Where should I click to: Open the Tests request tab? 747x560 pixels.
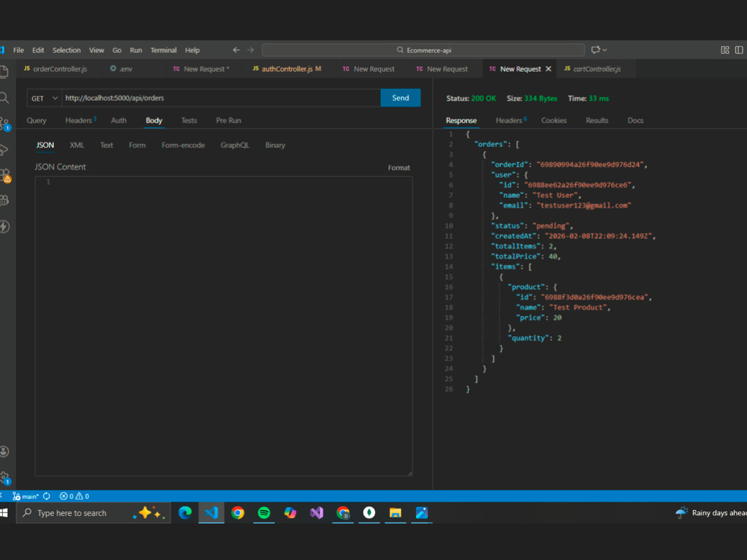pos(189,120)
